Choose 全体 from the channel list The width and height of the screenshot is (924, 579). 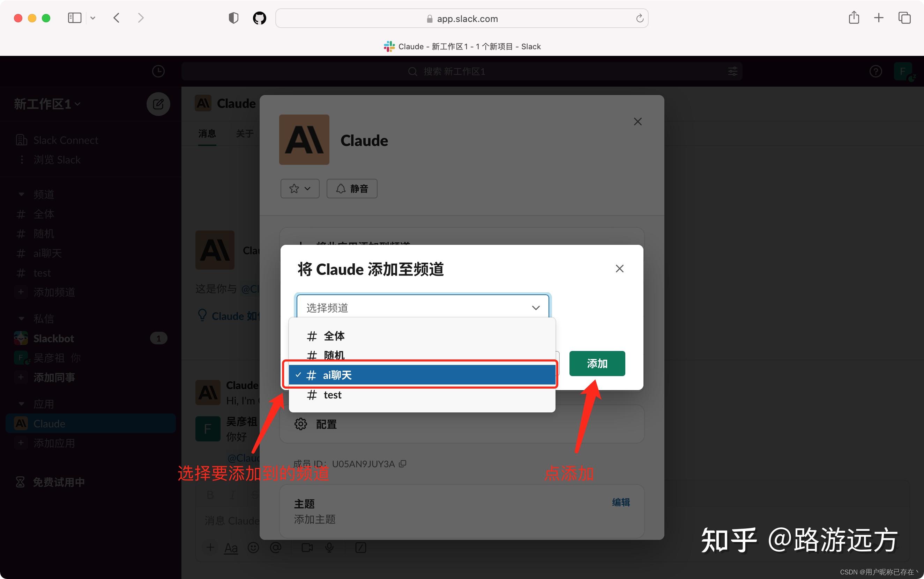point(422,336)
